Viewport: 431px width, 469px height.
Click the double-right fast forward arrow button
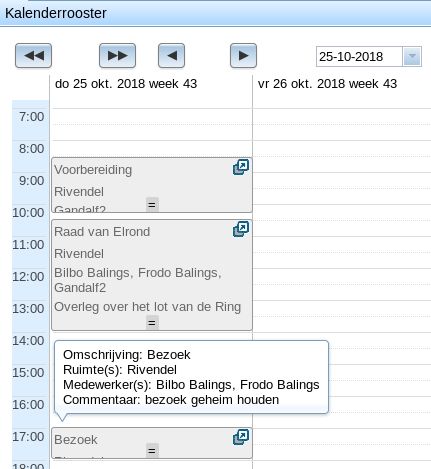[117, 55]
